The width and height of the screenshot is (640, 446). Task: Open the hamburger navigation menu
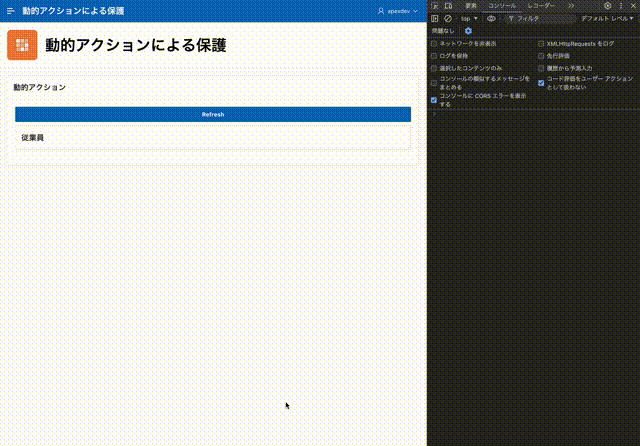(11, 11)
